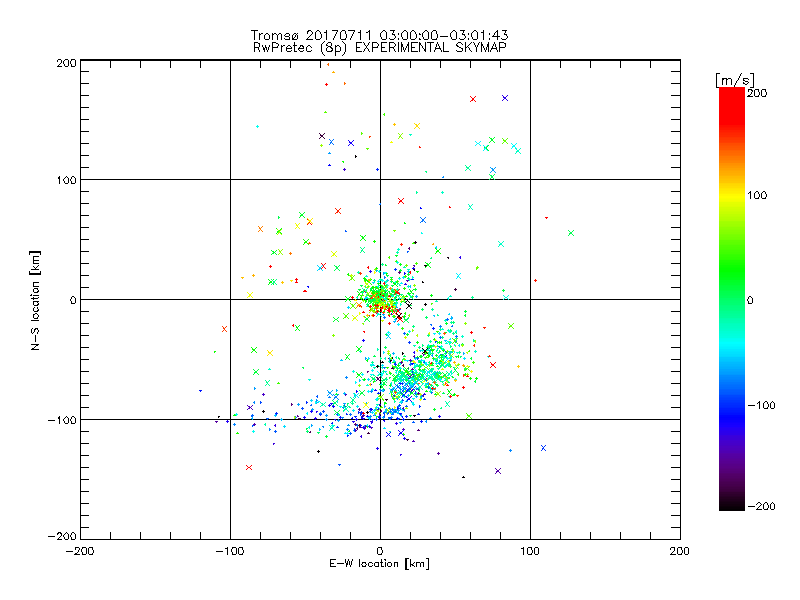Click the E-W axis tick label 100
The width and height of the screenshot is (800, 600).
coord(530,551)
